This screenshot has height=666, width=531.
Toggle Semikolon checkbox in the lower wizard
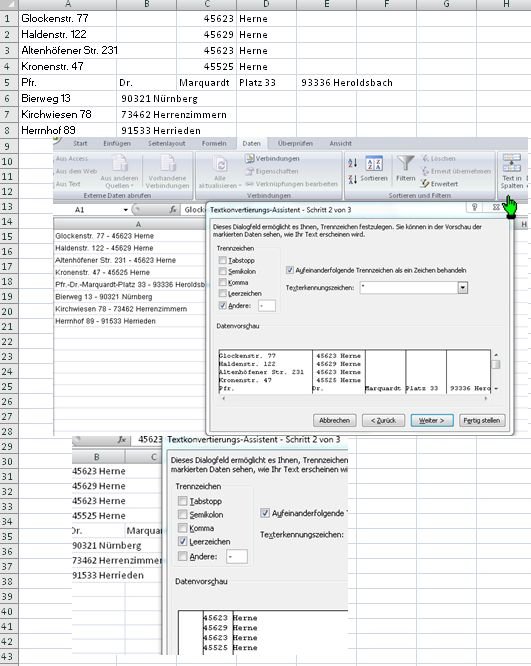[x=183, y=514]
